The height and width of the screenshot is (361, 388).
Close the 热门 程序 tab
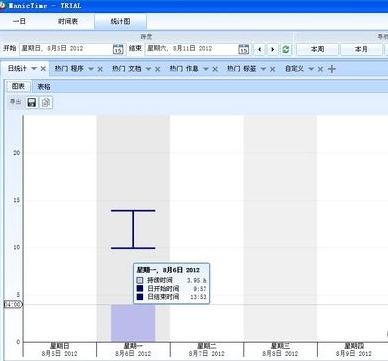pos(100,69)
